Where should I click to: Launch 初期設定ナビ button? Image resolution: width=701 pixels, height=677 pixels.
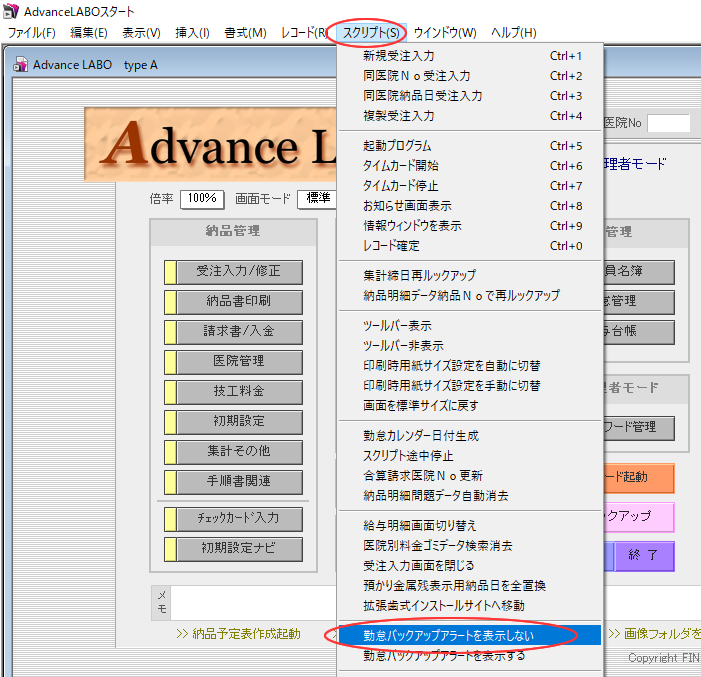click(233, 549)
